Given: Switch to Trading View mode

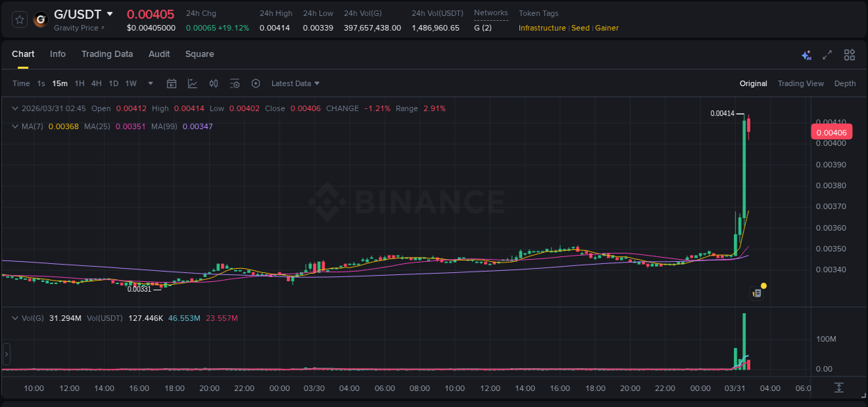Looking at the screenshot, I should pyautogui.click(x=801, y=83).
